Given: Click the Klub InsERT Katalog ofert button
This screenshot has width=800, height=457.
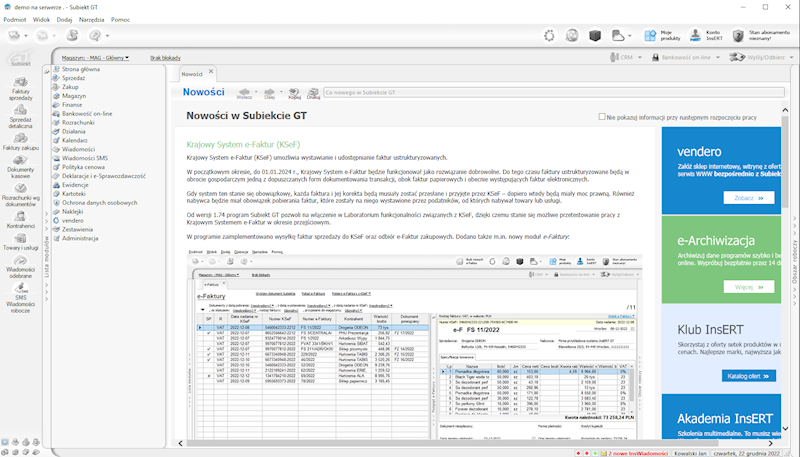Looking at the screenshot, I should [x=748, y=376].
